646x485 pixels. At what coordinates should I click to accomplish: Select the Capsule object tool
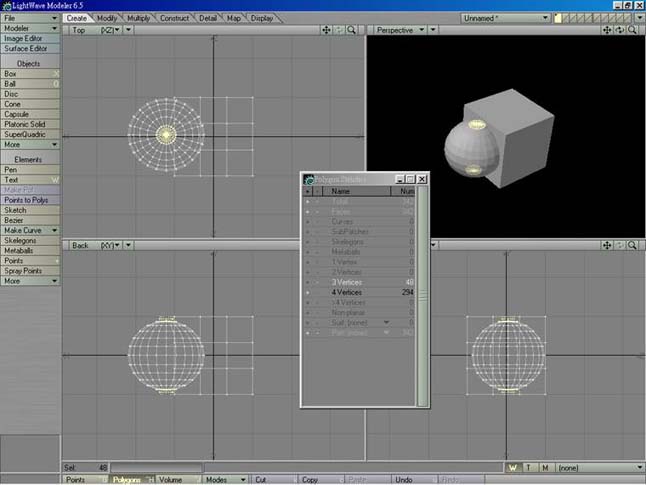tap(30, 114)
